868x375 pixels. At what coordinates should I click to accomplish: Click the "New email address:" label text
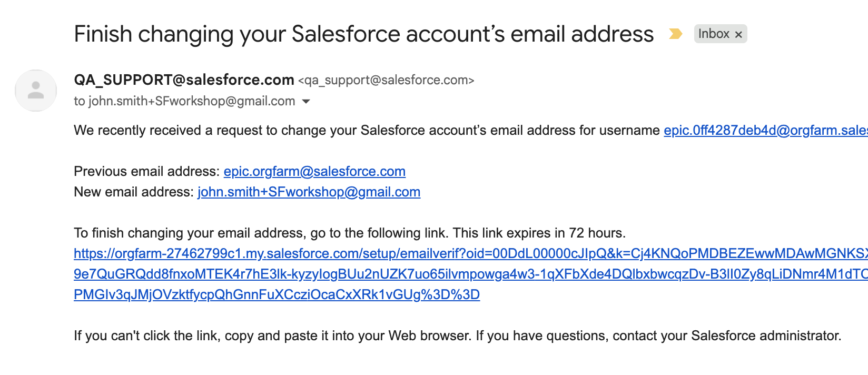click(134, 192)
